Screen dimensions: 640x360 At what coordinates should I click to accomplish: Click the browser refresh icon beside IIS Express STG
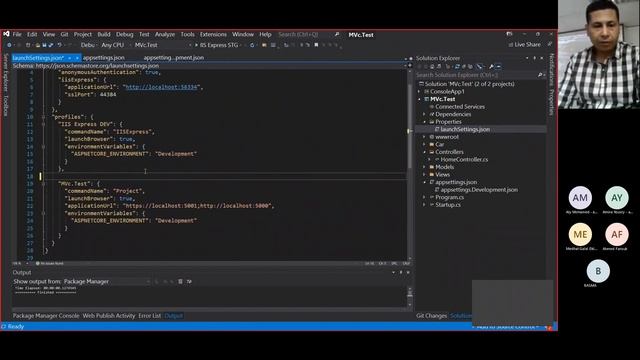click(x=252, y=45)
